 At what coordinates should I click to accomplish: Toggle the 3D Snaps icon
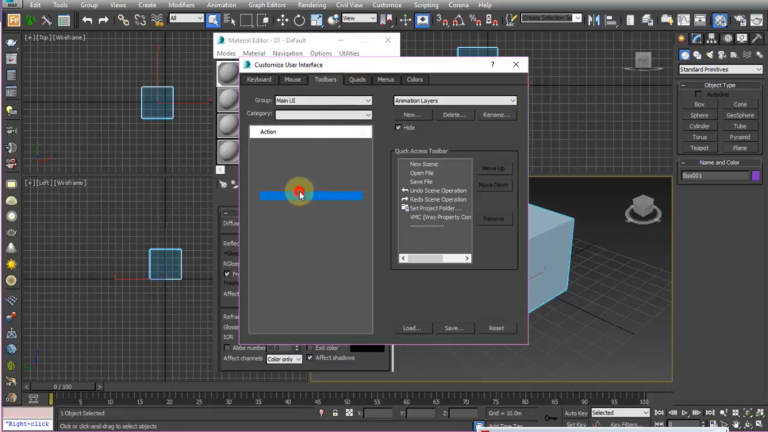pyautogui.click(x=442, y=20)
